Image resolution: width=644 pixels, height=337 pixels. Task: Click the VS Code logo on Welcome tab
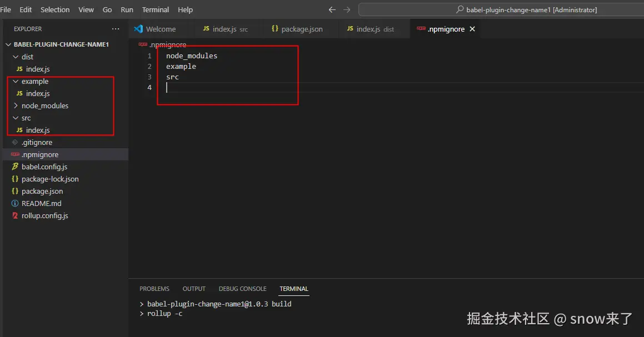coord(138,29)
